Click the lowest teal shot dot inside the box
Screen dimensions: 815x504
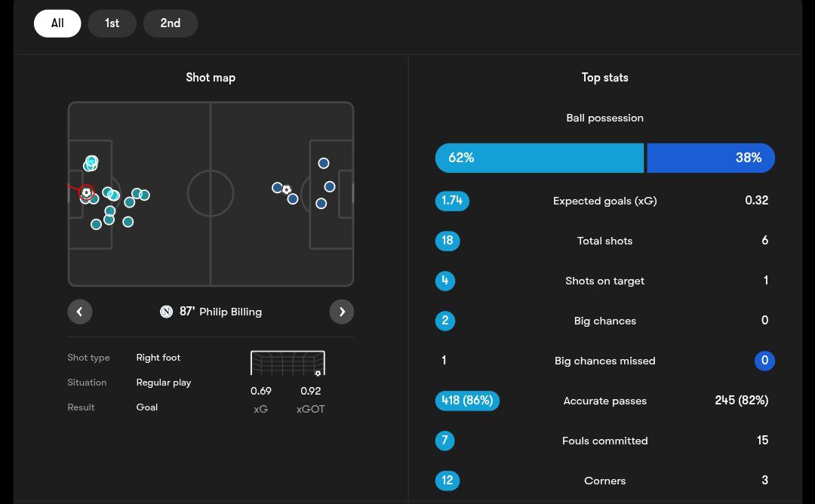tap(96, 224)
